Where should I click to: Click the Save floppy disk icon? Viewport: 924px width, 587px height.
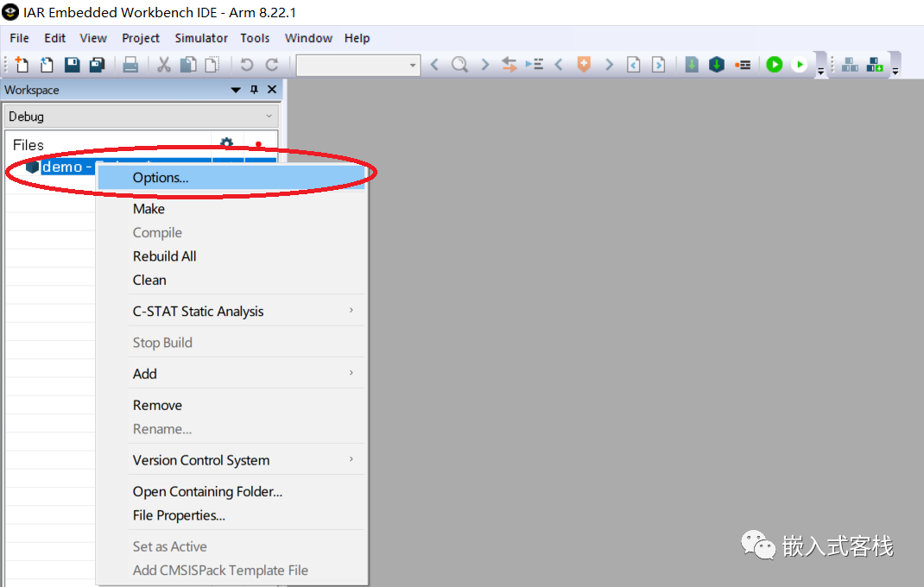click(x=72, y=64)
